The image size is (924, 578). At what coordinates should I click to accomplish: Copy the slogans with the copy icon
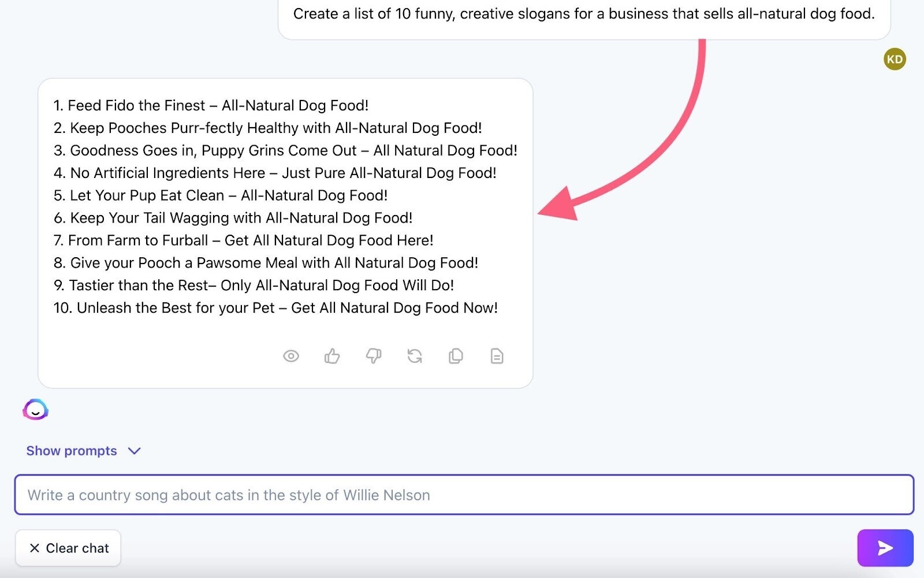click(456, 356)
